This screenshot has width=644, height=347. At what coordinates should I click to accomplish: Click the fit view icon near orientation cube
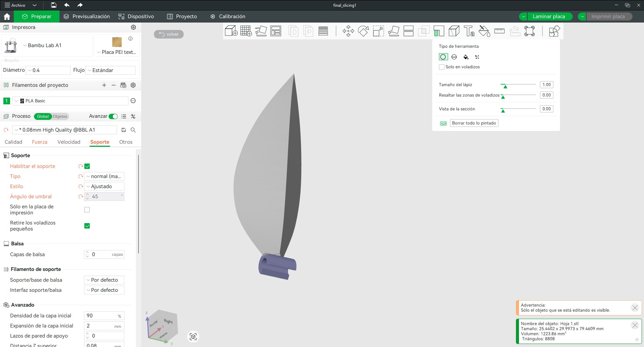[x=193, y=337]
